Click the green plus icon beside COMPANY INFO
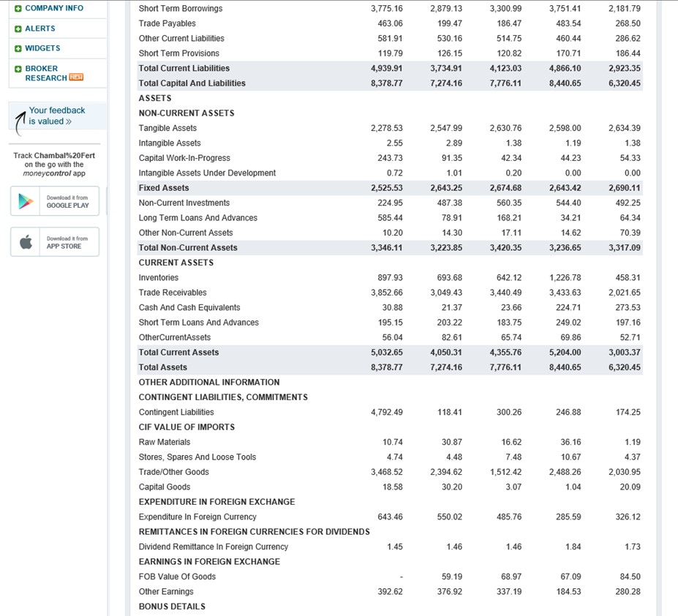678x616 pixels. pos(20,8)
